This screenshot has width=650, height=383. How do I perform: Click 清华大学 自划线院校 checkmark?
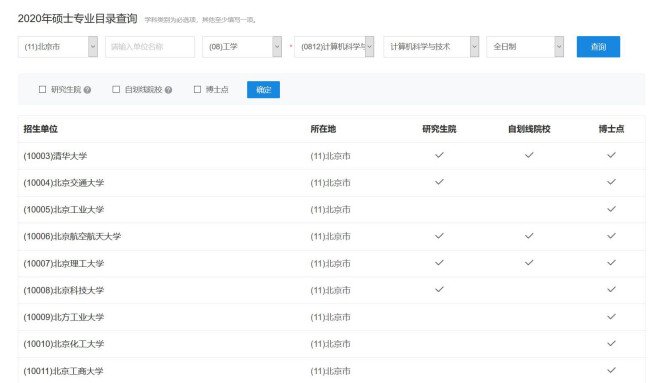click(x=529, y=155)
